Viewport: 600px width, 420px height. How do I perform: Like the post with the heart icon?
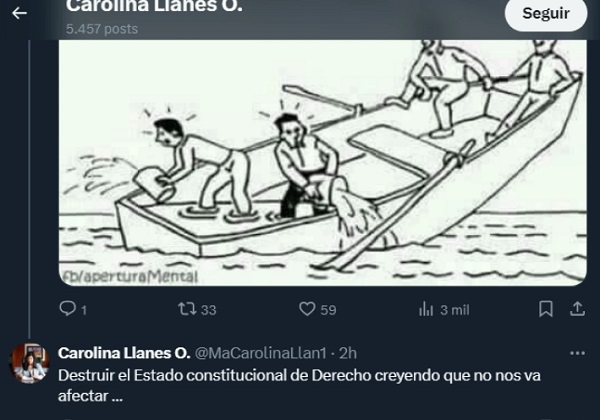click(307, 309)
